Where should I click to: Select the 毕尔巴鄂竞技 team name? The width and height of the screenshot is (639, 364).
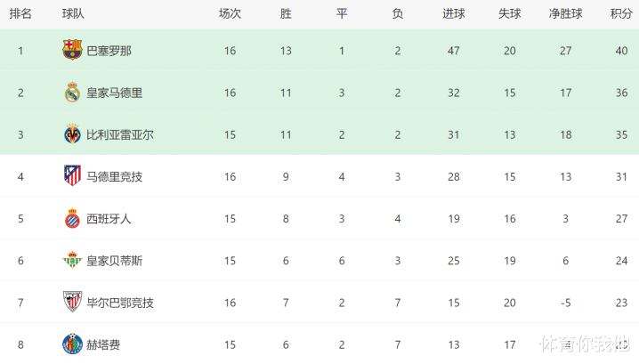tap(119, 303)
